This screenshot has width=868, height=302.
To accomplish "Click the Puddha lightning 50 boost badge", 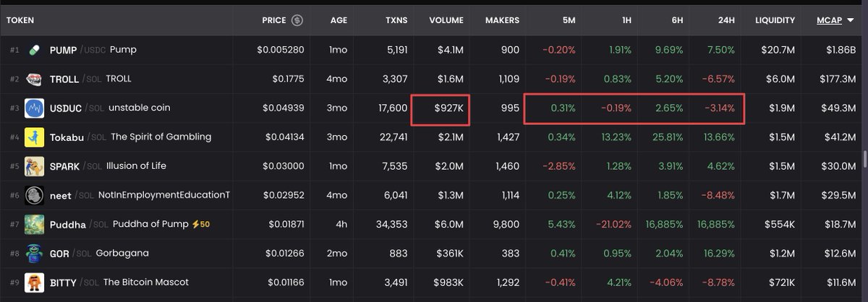I will pos(201,224).
